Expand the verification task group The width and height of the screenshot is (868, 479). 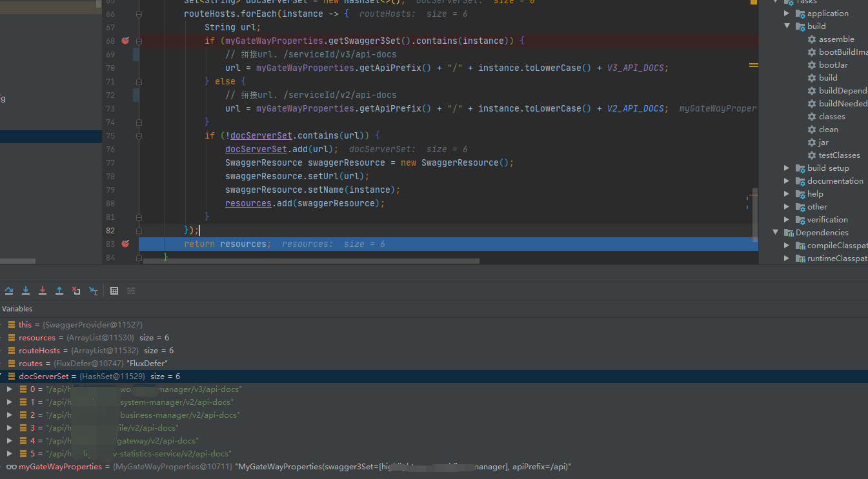(787, 220)
